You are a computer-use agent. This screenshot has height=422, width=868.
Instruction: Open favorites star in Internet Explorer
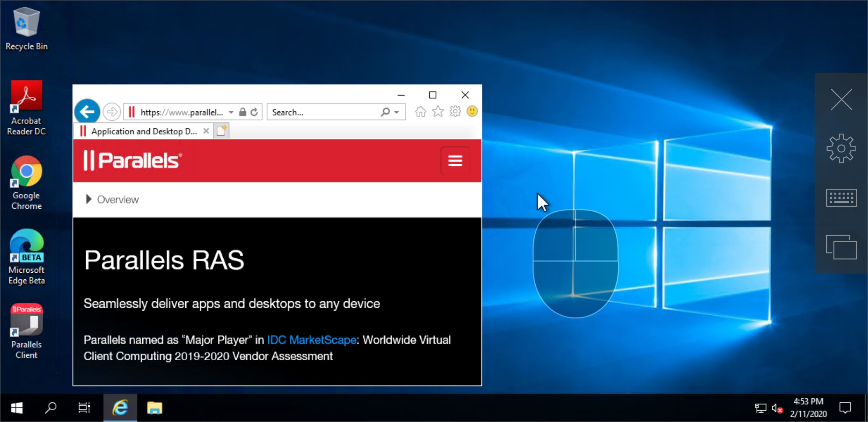[x=438, y=112]
